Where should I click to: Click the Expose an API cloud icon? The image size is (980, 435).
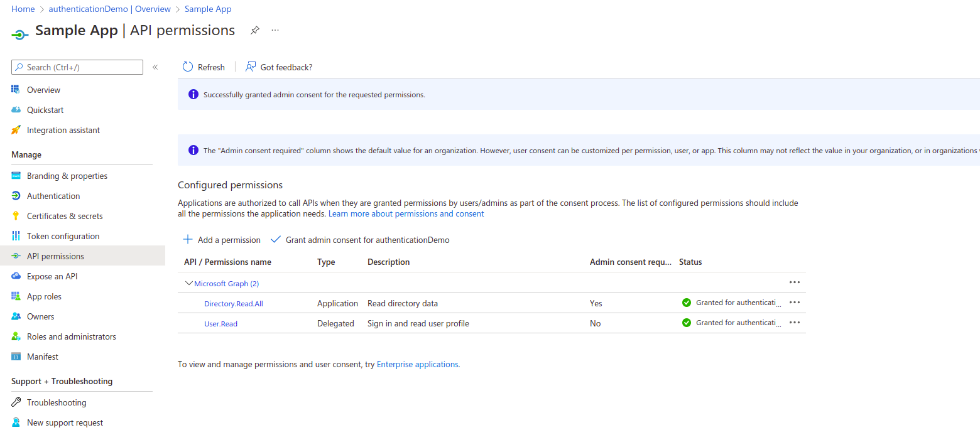click(x=16, y=276)
